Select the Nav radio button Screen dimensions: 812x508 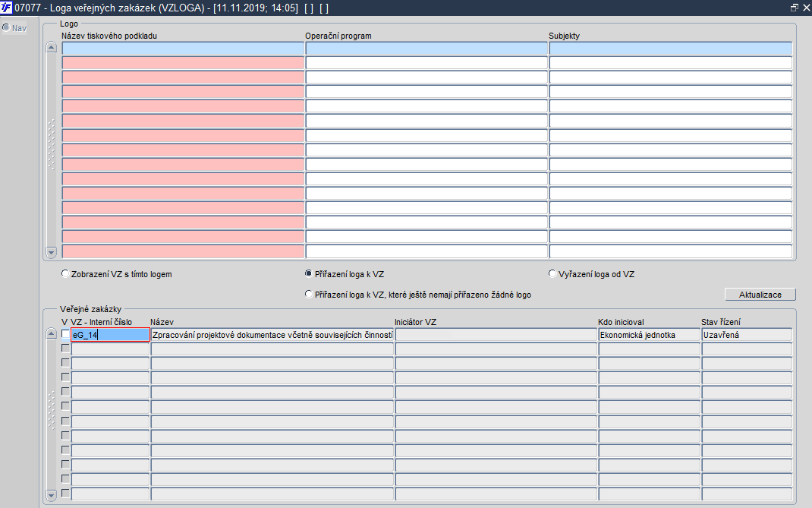click(x=6, y=27)
